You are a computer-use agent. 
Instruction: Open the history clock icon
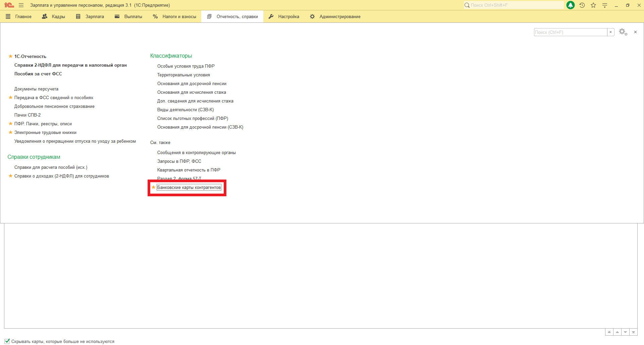click(582, 5)
